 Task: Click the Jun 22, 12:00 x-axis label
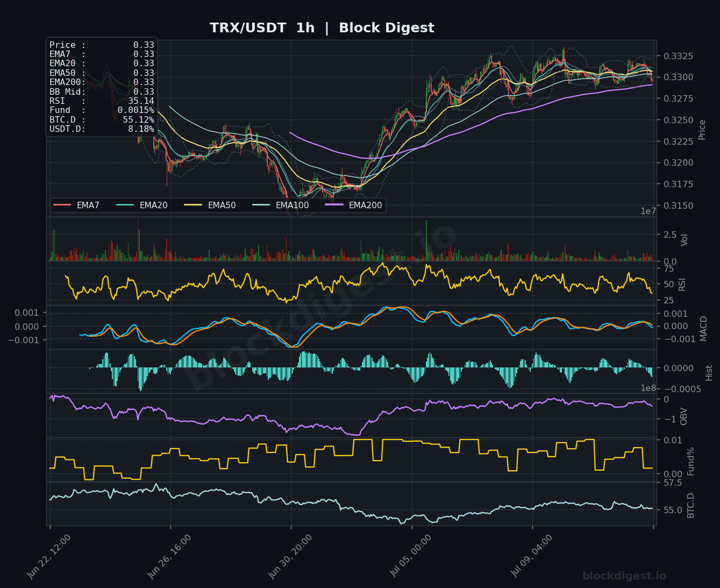[x=48, y=556]
